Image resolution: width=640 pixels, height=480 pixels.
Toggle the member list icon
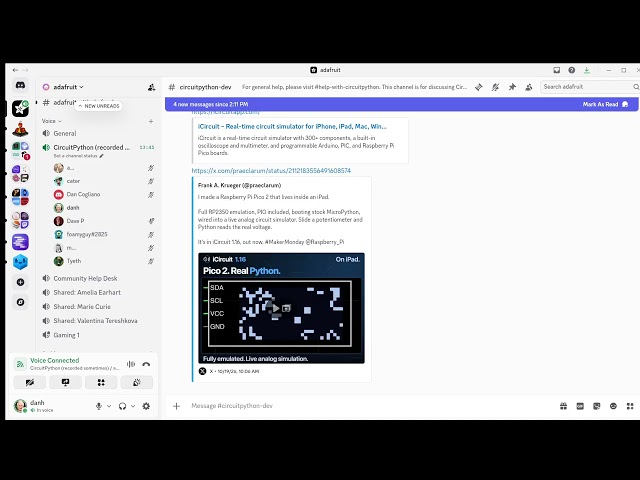click(x=529, y=87)
